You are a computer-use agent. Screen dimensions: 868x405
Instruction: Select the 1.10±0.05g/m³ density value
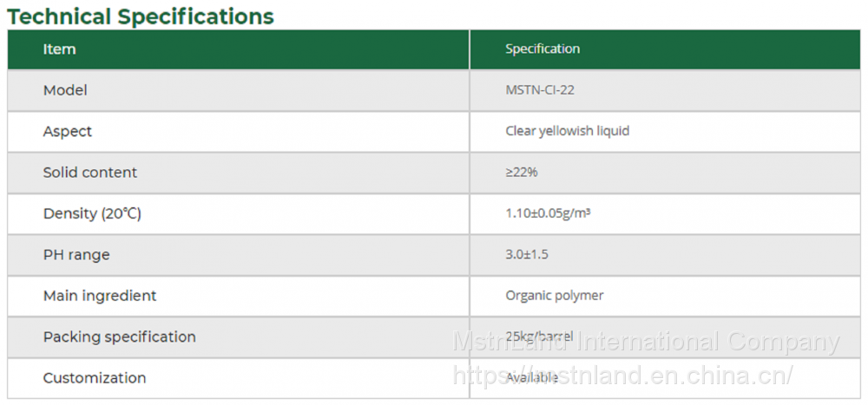point(548,213)
